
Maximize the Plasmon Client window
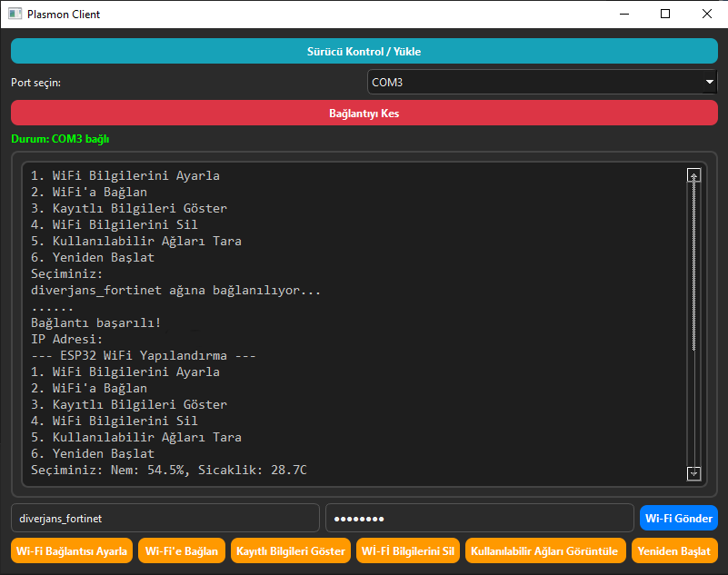tap(665, 15)
